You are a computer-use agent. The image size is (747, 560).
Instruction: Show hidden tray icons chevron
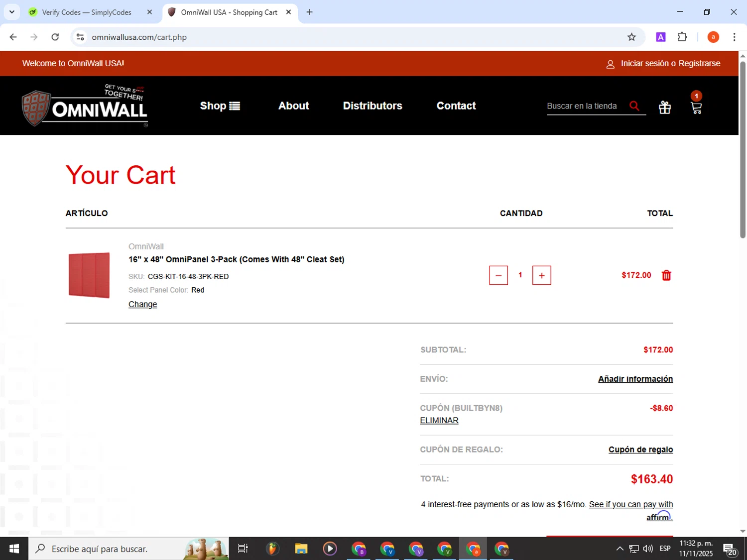(620, 549)
